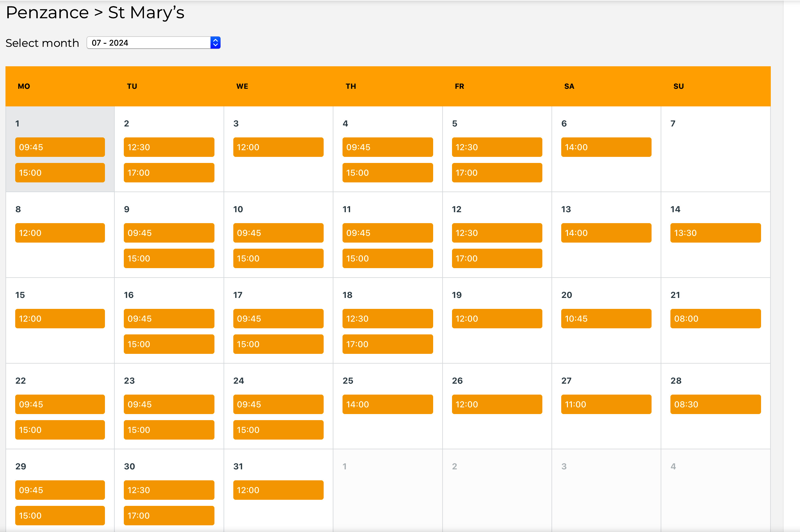Select the 14:00 sailing on July 25

click(x=387, y=404)
